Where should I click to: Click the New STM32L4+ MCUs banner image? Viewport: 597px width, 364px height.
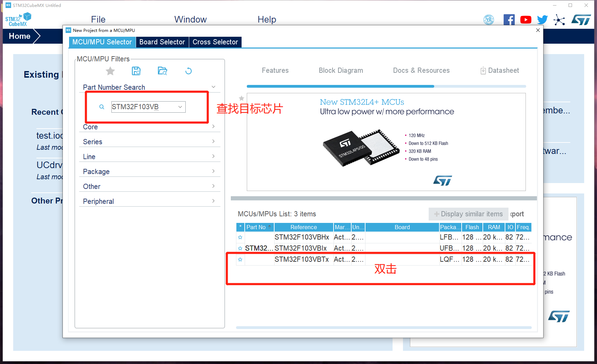pyautogui.click(x=386, y=142)
